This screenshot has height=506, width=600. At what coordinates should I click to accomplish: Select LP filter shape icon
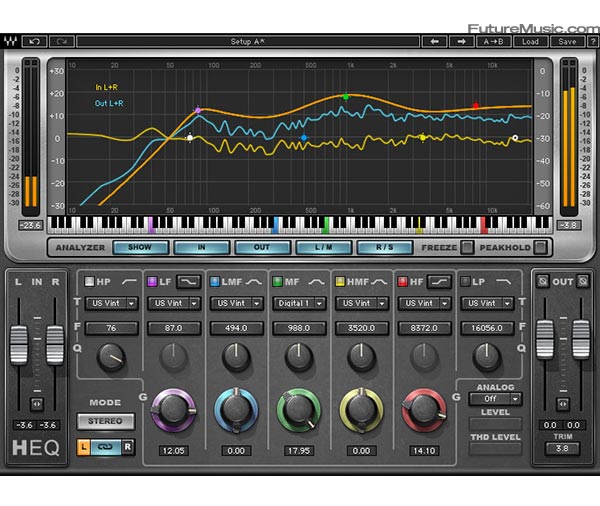tap(503, 282)
